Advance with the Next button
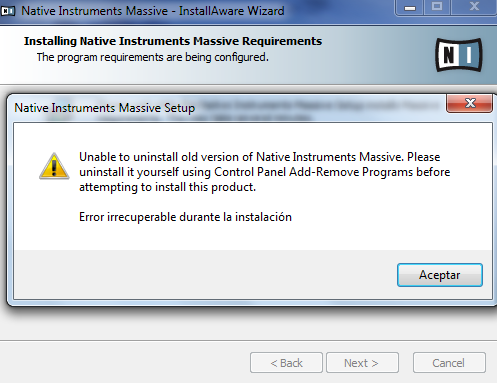This screenshot has width=497, height=383. (x=362, y=363)
